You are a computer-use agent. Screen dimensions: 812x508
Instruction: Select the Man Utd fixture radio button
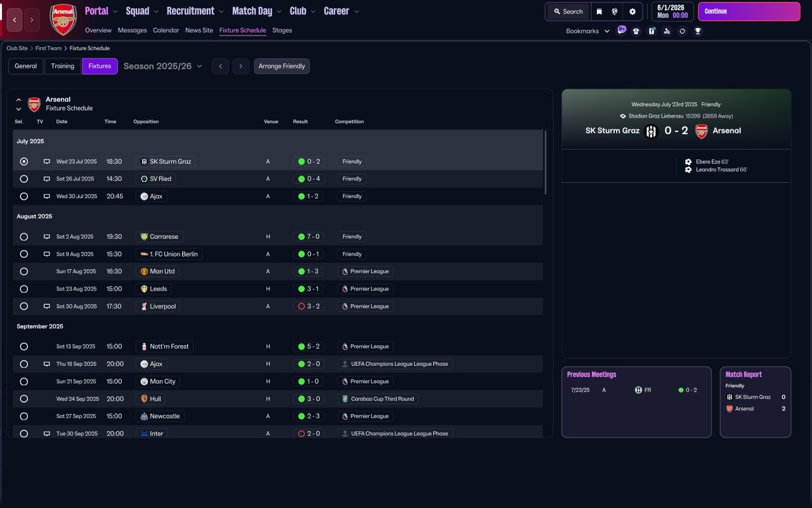point(24,272)
